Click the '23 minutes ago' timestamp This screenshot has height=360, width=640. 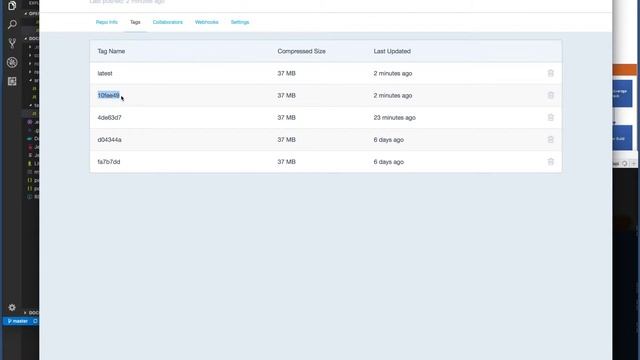[394, 118]
